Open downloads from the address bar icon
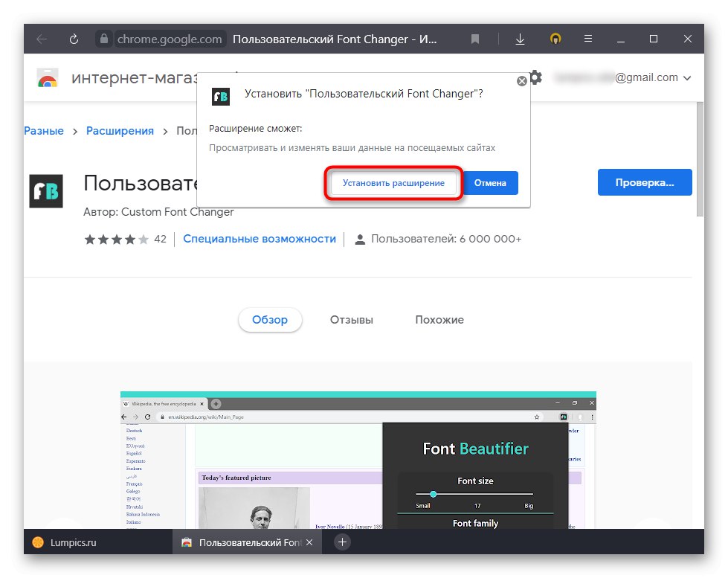The height and width of the screenshot is (578, 728). 520,39
